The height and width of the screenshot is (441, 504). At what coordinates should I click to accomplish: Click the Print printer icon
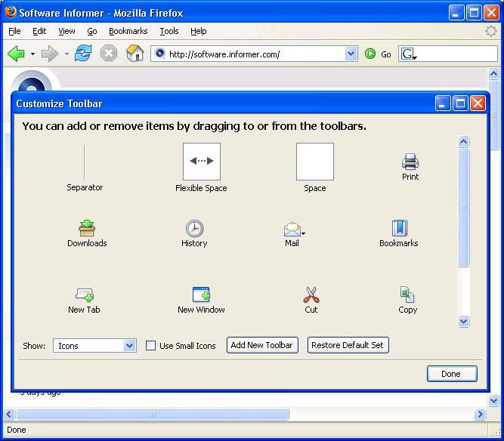pos(410,162)
